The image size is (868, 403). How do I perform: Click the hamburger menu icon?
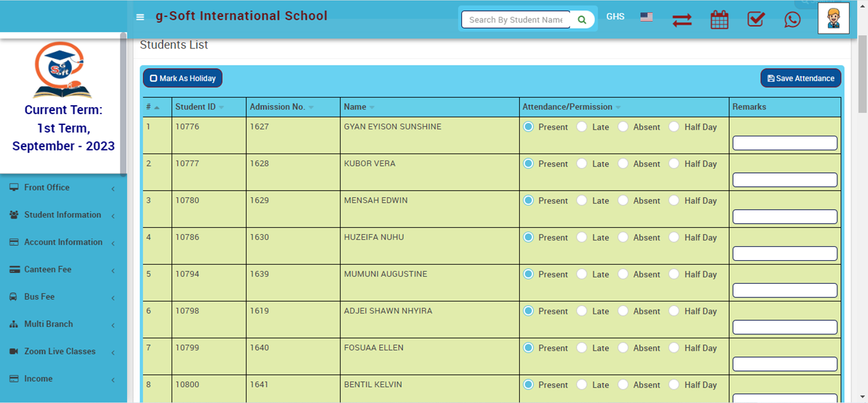(140, 17)
